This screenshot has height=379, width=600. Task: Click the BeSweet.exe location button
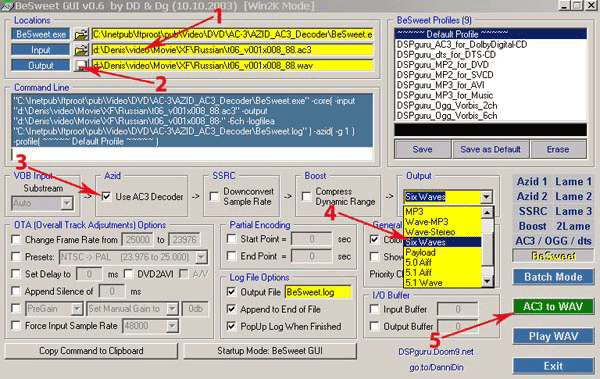41,34
